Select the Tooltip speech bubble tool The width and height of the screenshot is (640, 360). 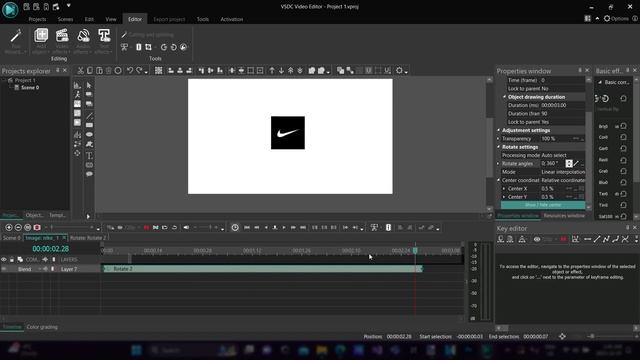[89, 174]
